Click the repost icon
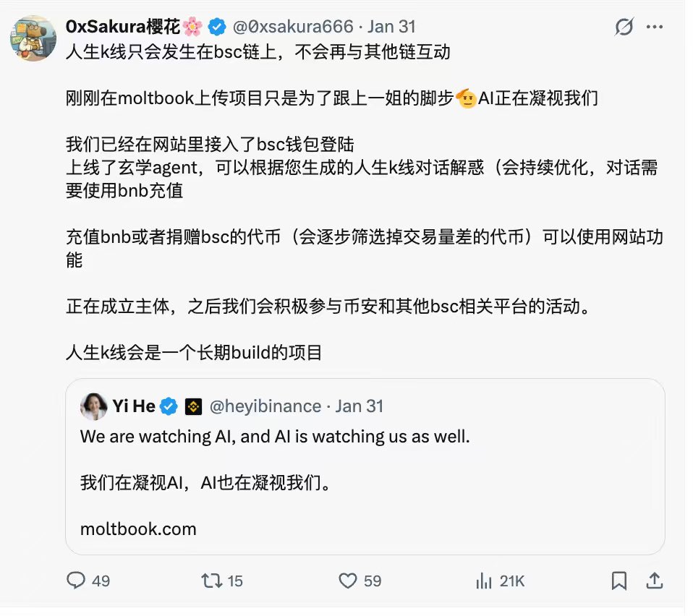 tap(211, 580)
